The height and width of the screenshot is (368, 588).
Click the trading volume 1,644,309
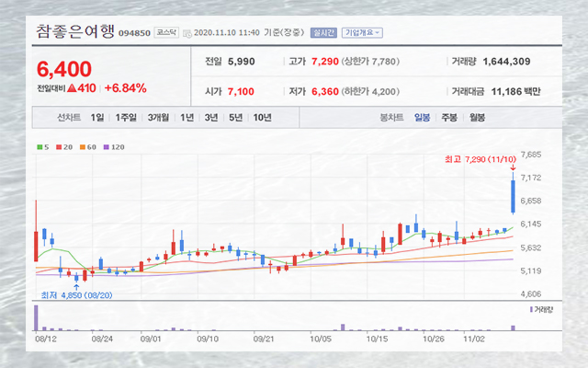click(506, 62)
